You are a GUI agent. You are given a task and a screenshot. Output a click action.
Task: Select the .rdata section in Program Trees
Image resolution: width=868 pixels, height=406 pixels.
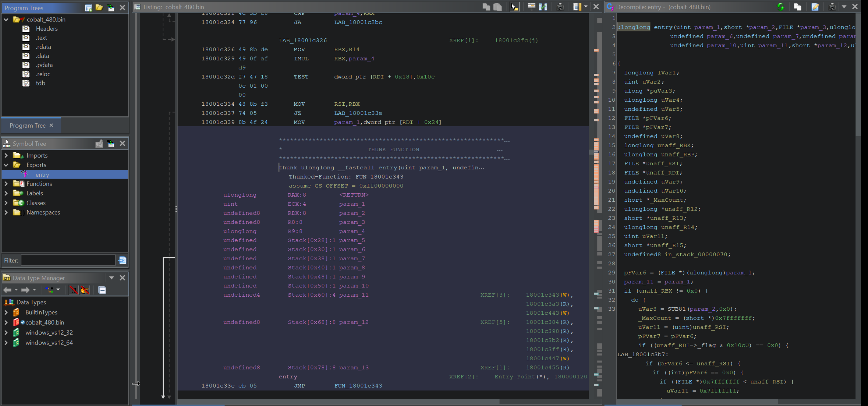point(44,47)
